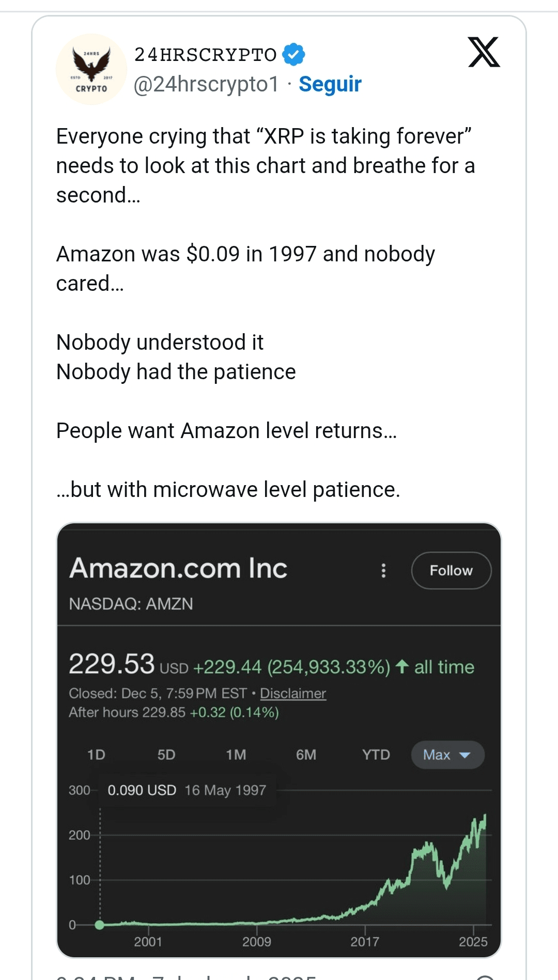
Task: Expand the Max range dropdown arrow
Action: tap(464, 755)
